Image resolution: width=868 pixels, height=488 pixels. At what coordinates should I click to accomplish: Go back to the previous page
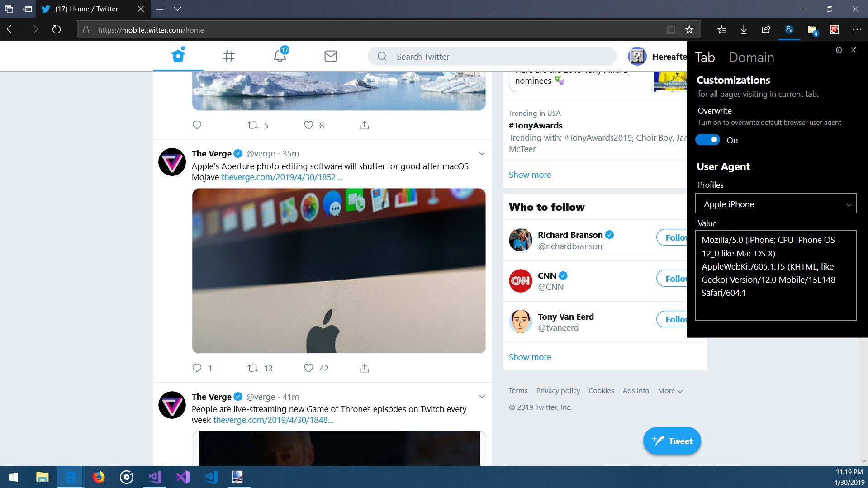pyautogui.click(x=11, y=30)
